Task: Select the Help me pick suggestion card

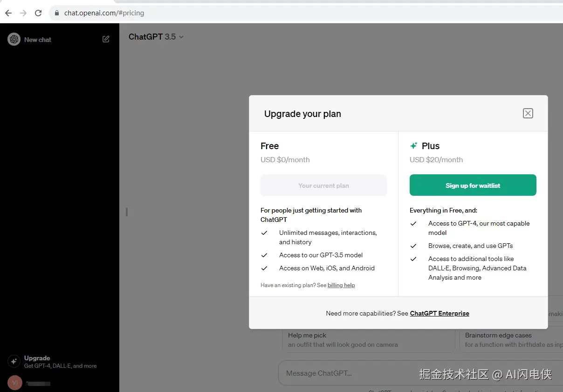Action: click(x=368, y=340)
